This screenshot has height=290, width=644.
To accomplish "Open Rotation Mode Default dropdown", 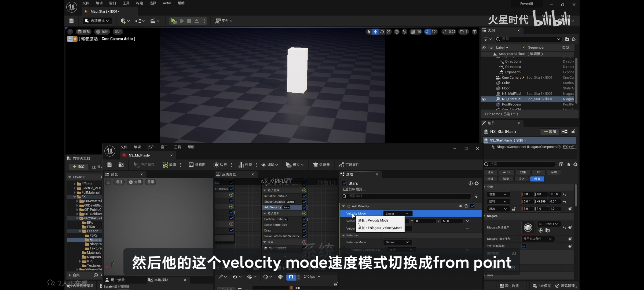I will click(397, 242).
